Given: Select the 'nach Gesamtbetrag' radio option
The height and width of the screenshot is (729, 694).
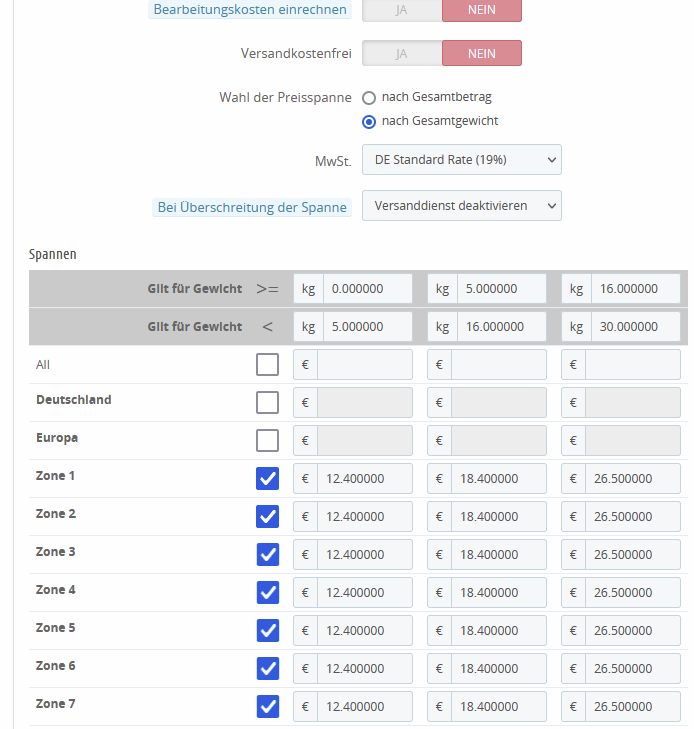Looking at the screenshot, I should pos(369,98).
